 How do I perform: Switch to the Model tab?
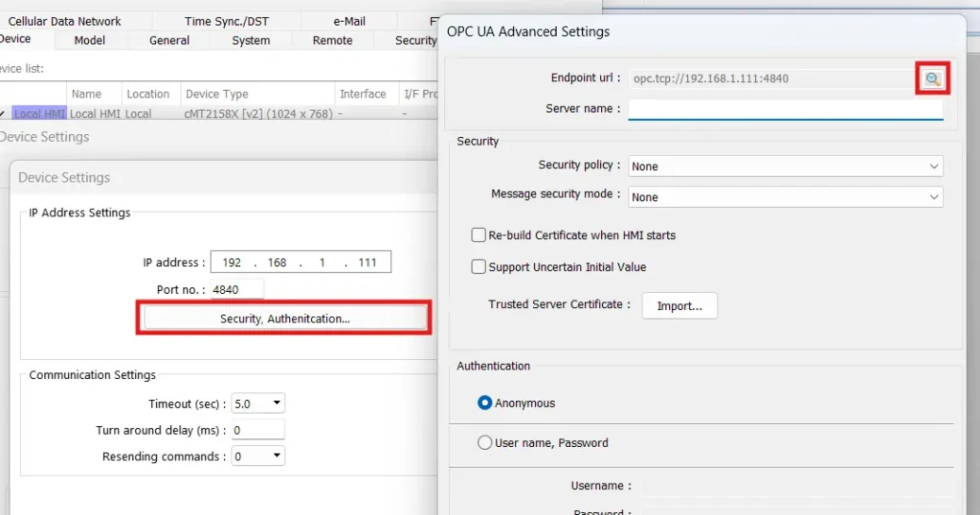point(89,40)
